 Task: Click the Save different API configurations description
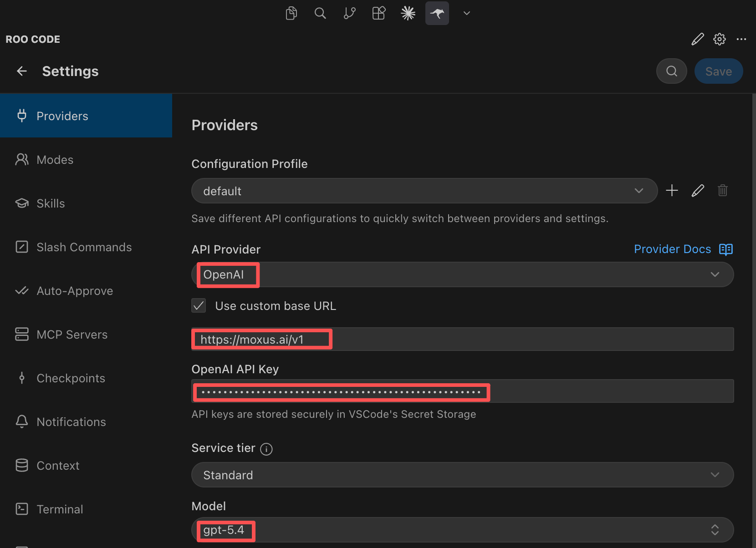tap(400, 218)
